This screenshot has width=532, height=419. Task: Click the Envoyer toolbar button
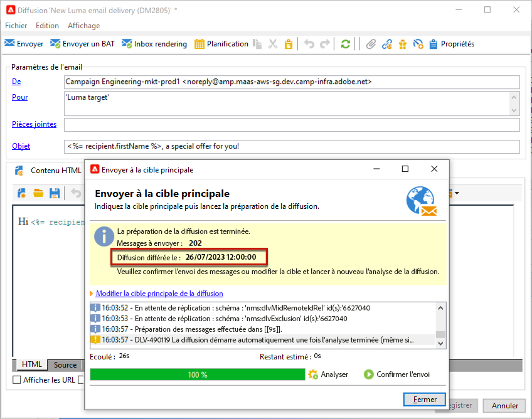(x=24, y=44)
